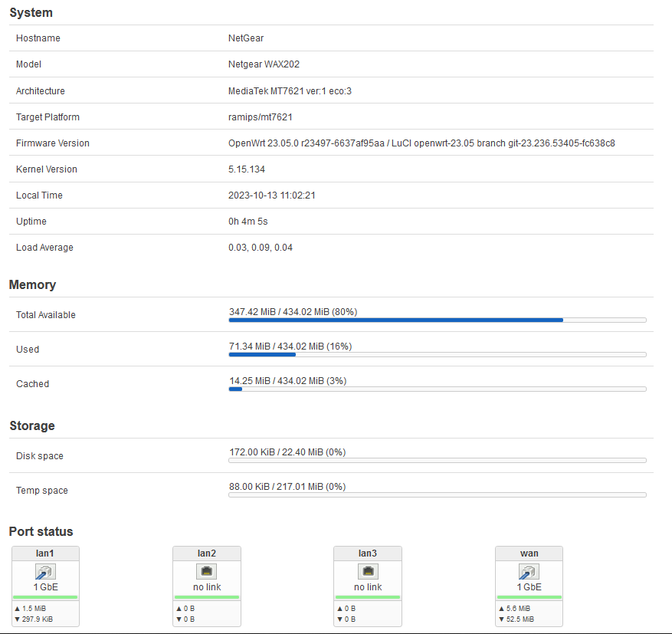Image resolution: width=672 pixels, height=634 pixels.
Task: Click the kernel version 5.15.134
Action: (x=247, y=169)
